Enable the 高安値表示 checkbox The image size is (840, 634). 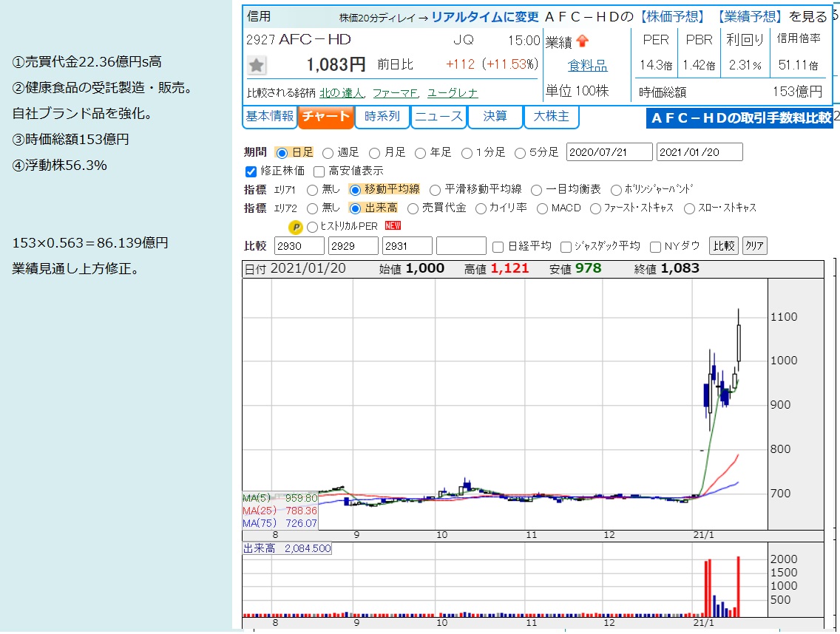click(319, 172)
